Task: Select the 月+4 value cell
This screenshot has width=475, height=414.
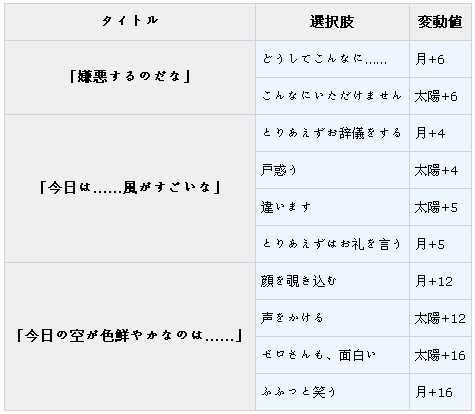Action: [x=440, y=133]
